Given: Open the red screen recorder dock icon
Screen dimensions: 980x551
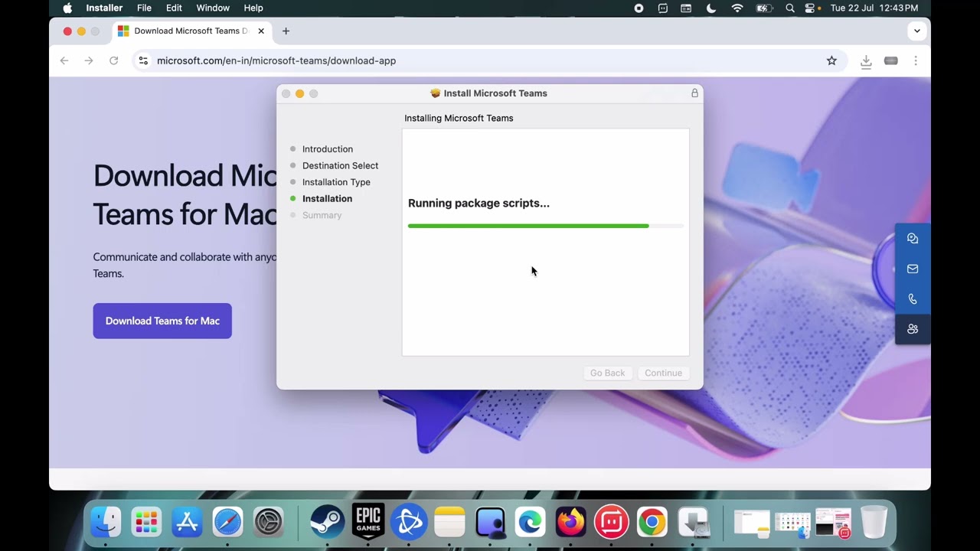Looking at the screenshot, I should coord(611,523).
